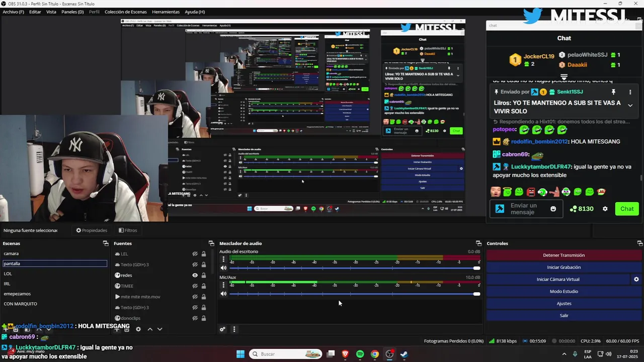Open Ajustes from Controles panel
644x362 pixels.
click(x=563, y=304)
